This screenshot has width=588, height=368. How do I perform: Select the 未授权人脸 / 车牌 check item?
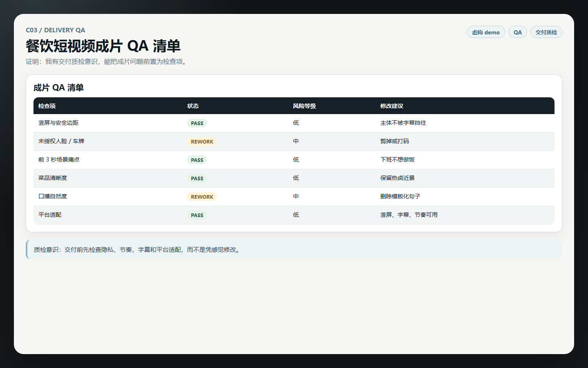click(x=61, y=141)
